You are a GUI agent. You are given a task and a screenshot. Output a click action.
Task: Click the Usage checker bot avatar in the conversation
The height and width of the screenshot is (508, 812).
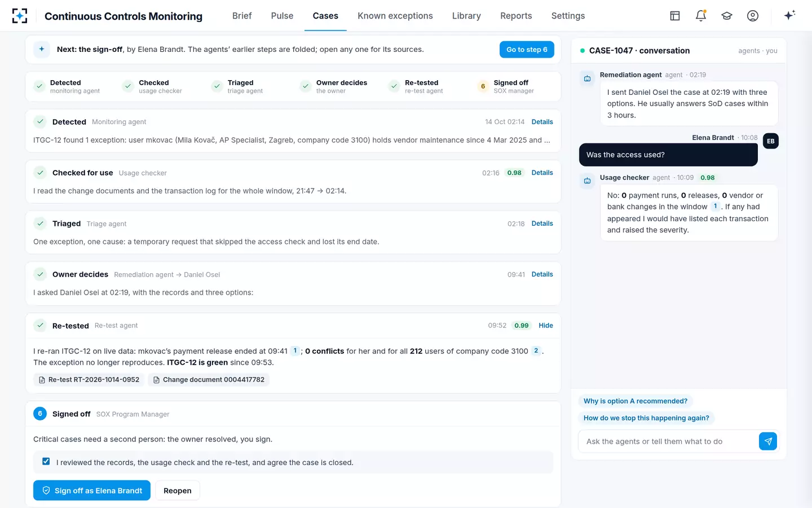coord(587,181)
